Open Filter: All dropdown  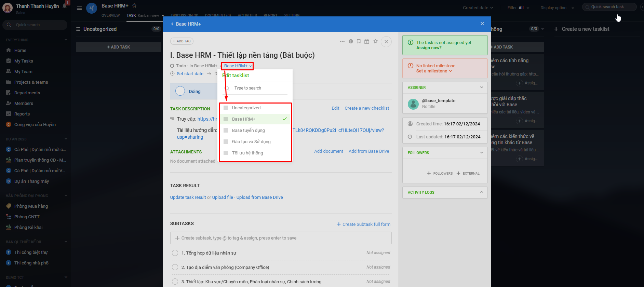[518, 8]
